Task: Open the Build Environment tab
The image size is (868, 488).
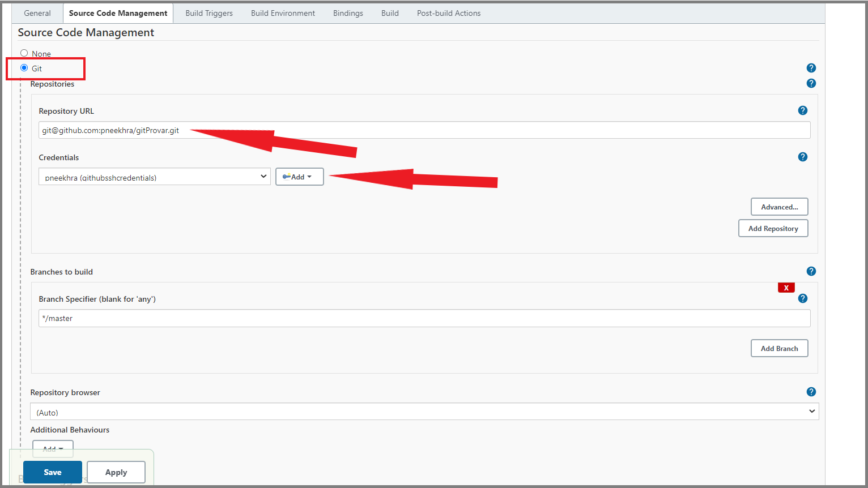Action: click(x=283, y=13)
